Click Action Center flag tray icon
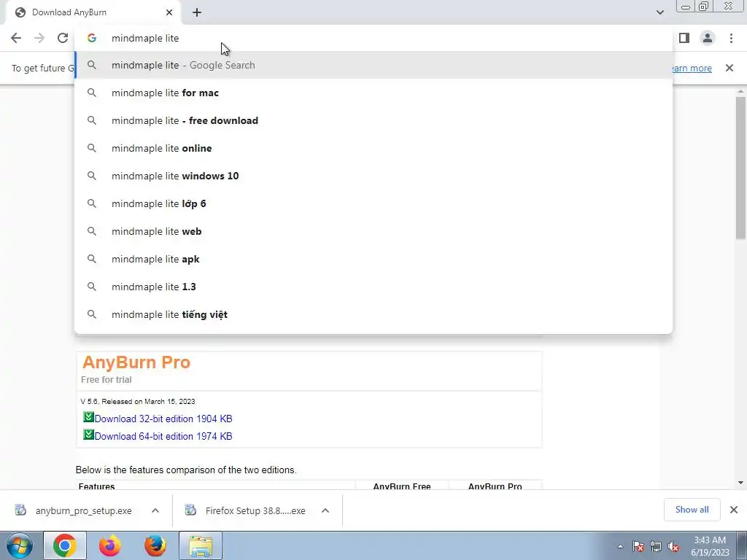Viewport: 747px width, 560px height. [x=638, y=547]
